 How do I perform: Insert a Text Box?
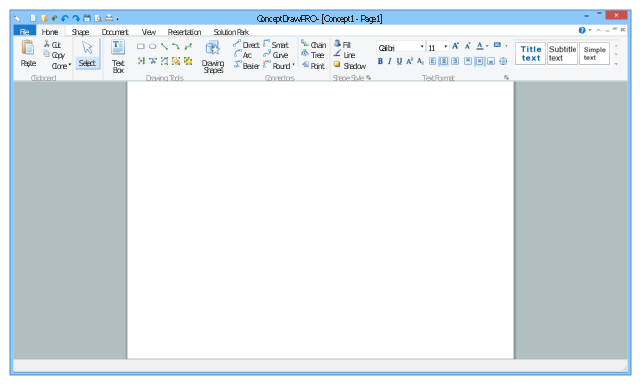click(x=118, y=56)
